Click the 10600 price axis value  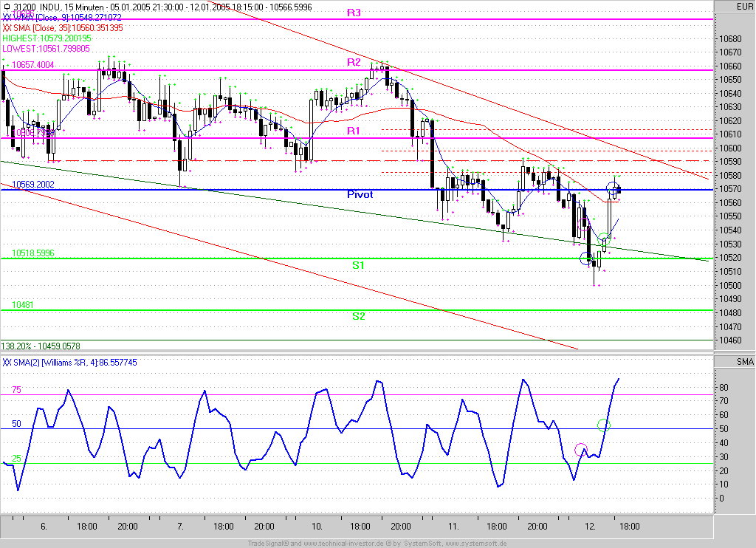730,148
